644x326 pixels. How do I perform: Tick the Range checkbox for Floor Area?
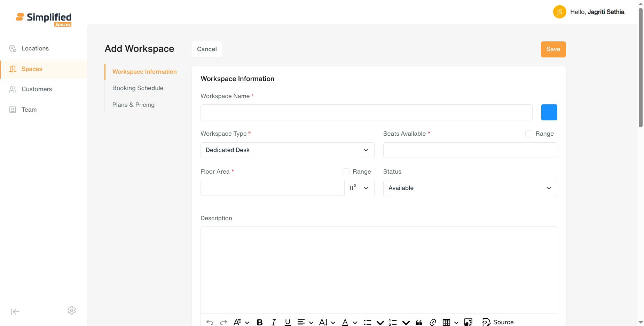(x=346, y=172)
